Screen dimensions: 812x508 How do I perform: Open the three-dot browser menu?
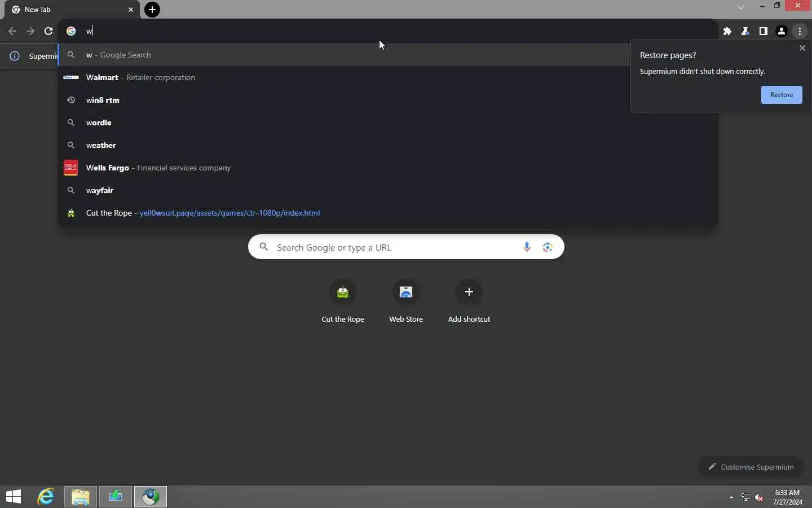(x=800, y=32)
